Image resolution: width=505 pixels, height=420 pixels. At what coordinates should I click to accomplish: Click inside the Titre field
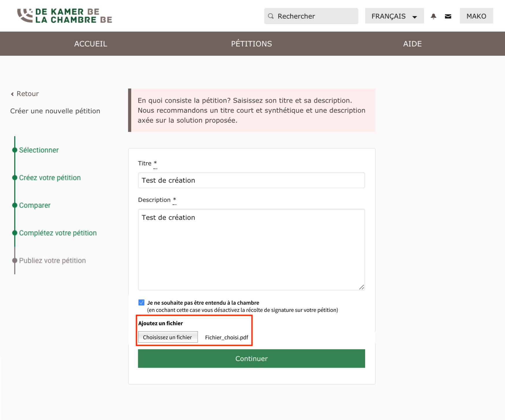(251, 180)
